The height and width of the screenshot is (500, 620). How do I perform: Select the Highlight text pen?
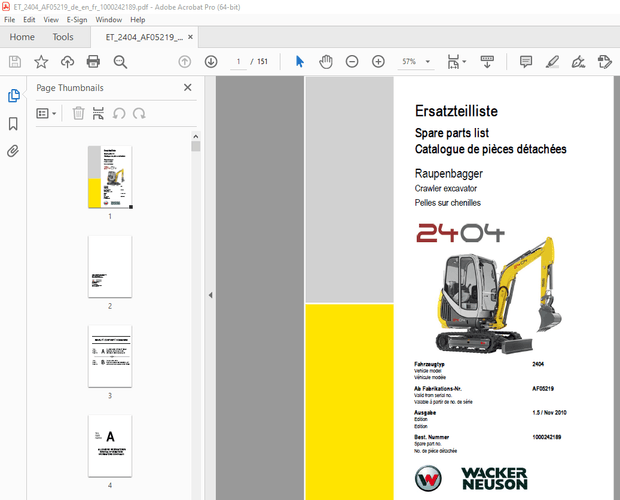click(552, 62)
